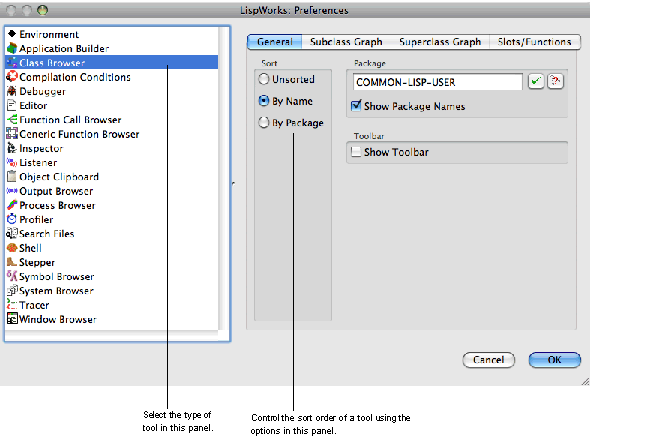Select Search Files text in the list

46,234
